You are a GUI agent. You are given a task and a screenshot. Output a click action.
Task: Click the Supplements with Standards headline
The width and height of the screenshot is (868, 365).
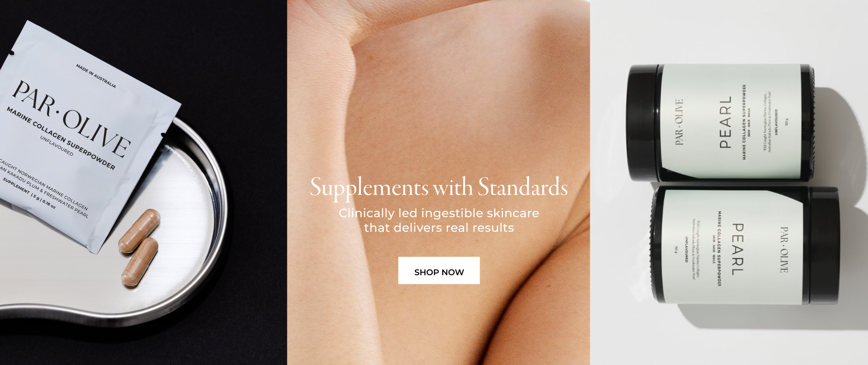coord(439,187)
